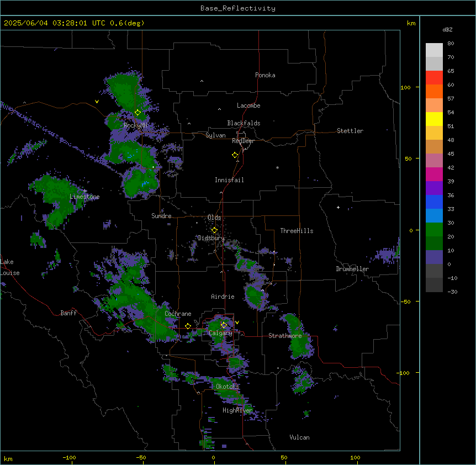Click the Innisfail city label

(229, 180)
